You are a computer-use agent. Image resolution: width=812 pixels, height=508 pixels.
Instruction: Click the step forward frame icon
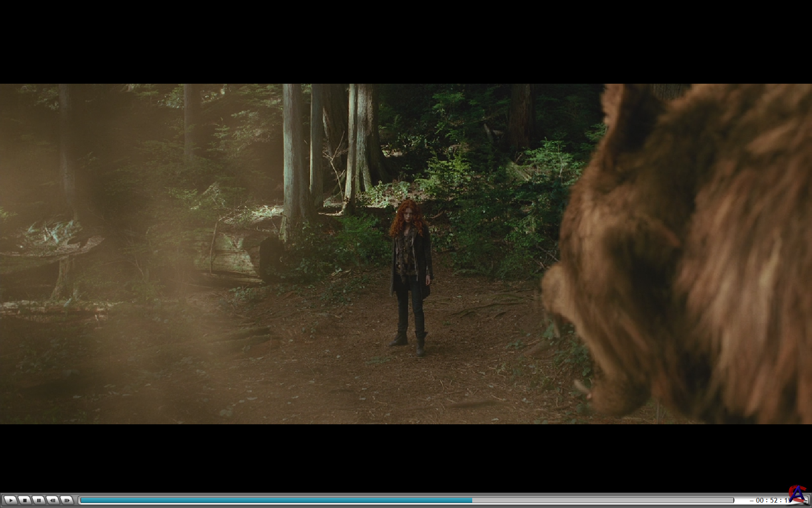[67, 500]
